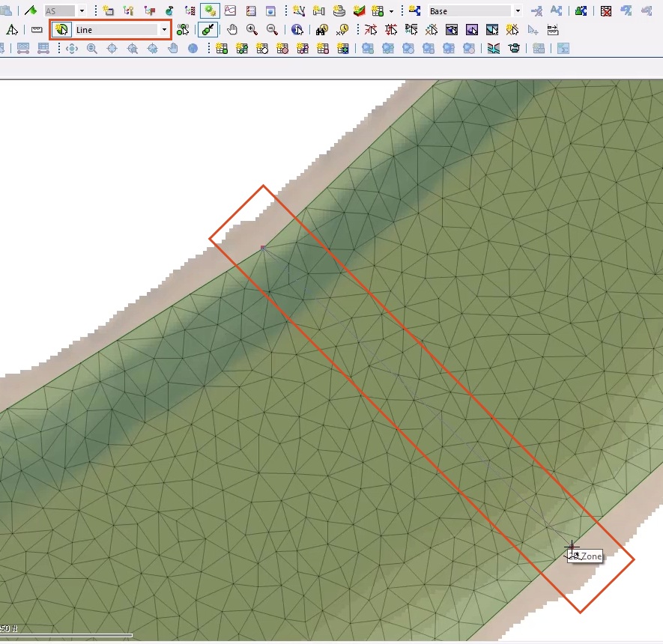Select the green nodes pointer tool
This screenshot has height=644, width=663.
[183, 30]
